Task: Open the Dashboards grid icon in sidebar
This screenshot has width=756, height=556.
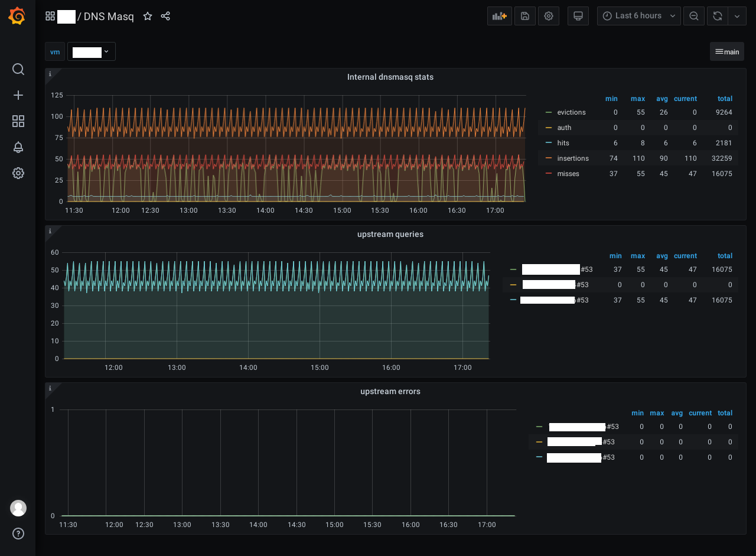Action: tap(18, 121)
